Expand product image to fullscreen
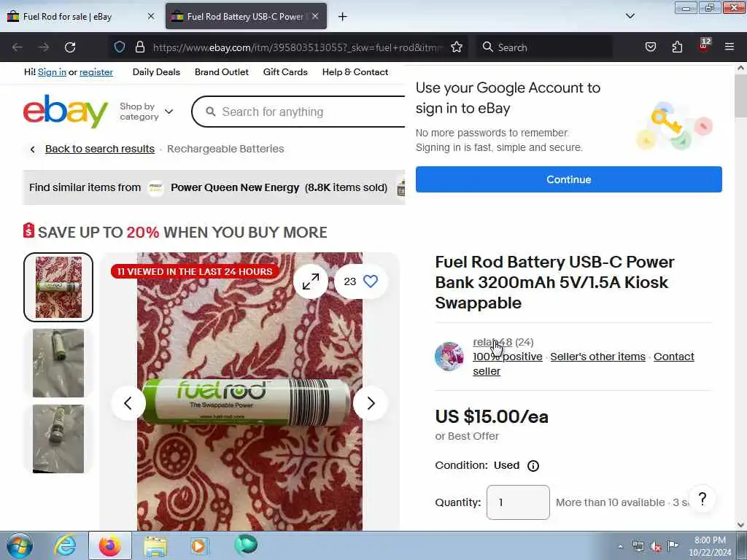The width and height of the screenshot is (747, 560). click(311, 281)
